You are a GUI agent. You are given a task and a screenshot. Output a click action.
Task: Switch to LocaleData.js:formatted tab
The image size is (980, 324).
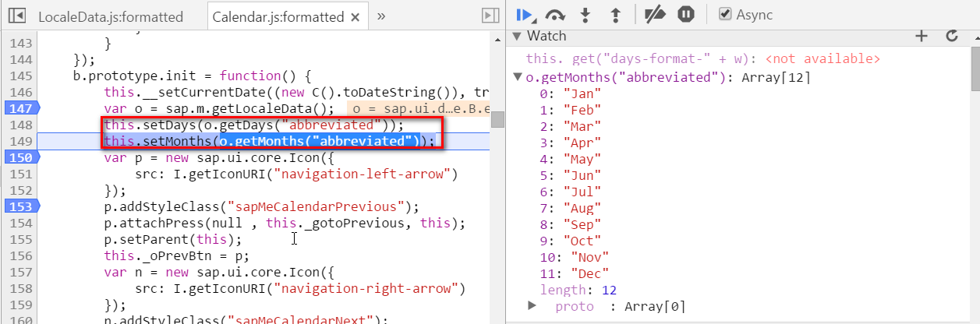pos(110,16)
